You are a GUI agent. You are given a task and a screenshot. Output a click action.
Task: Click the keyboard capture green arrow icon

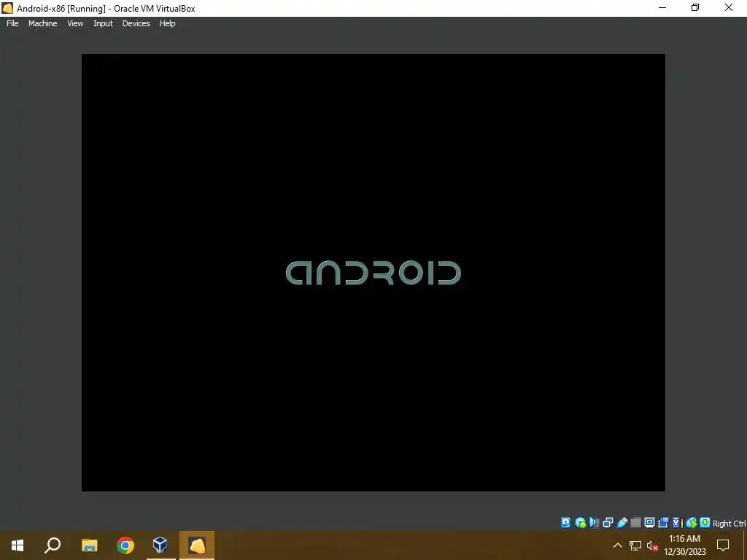705,523
